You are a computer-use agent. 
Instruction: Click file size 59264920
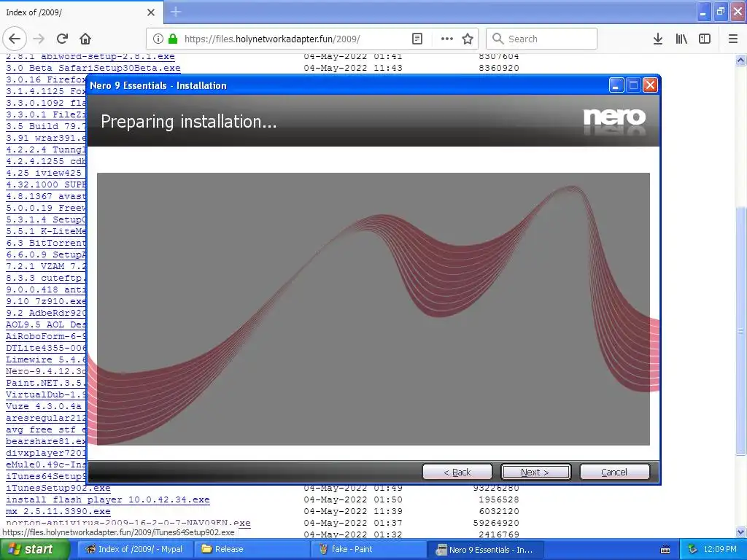click(x=496, y=523)
